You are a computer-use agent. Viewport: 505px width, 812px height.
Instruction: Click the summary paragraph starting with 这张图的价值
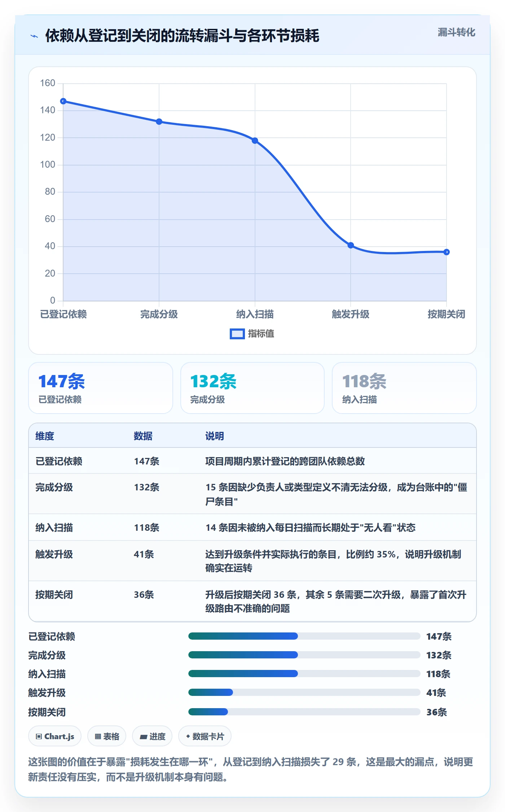(x=251, y=769)
